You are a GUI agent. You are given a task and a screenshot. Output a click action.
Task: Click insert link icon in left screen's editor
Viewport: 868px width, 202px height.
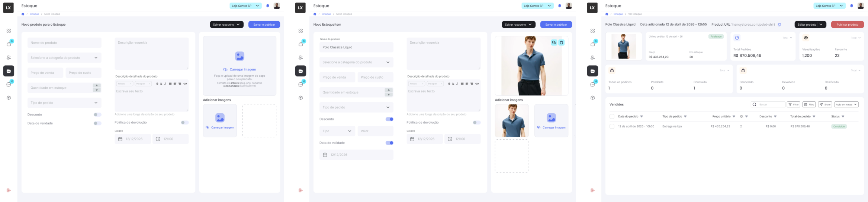pos(185,83)
